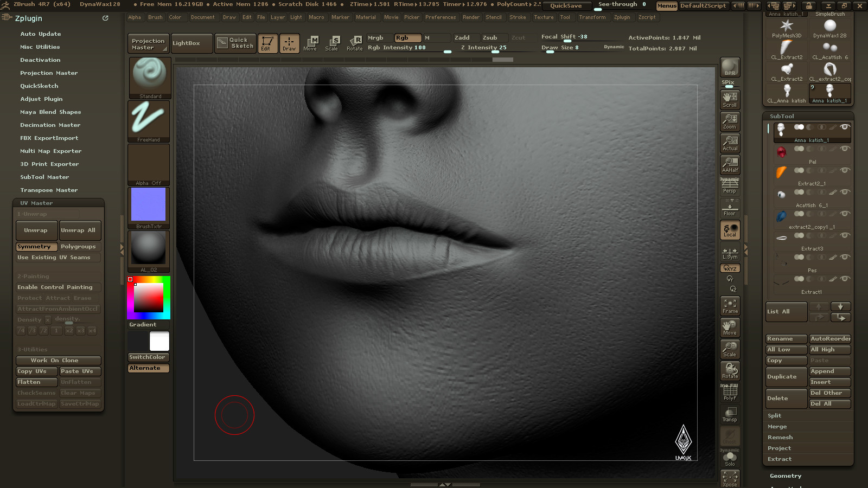Click the AAHalf zoom icon
Viewport: 868px width, 488px height.
(730, 165)
